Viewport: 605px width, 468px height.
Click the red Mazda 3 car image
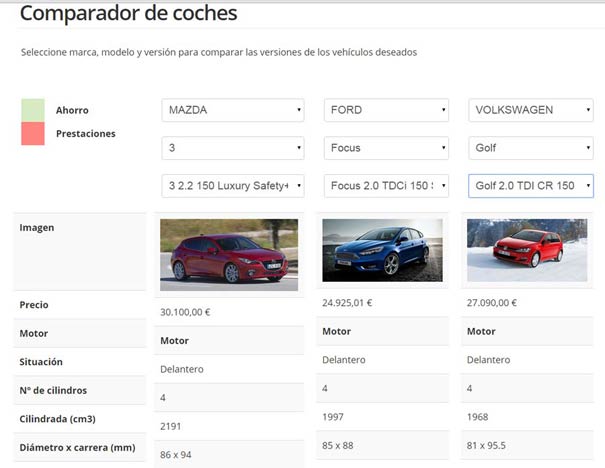click(229, 255)
